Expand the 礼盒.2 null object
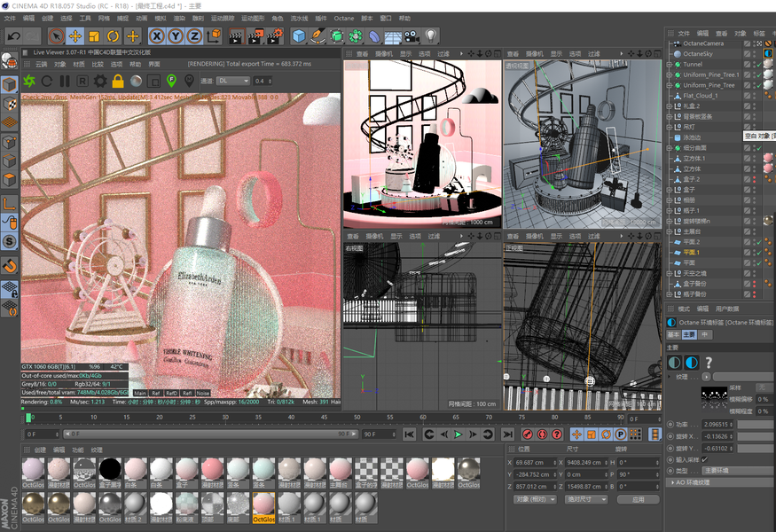Screen dimensions: 776x532 669,106
